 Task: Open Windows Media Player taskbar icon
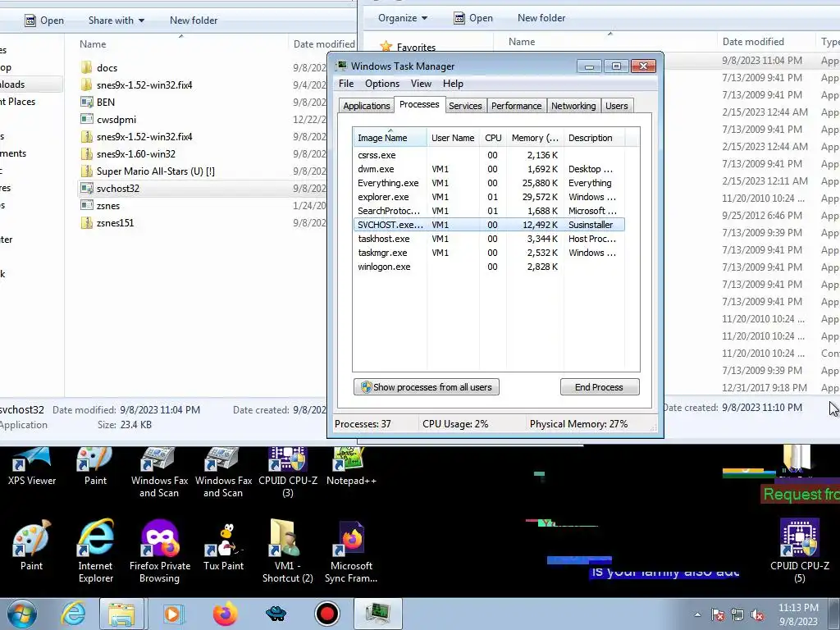click(x=172, y=614)
